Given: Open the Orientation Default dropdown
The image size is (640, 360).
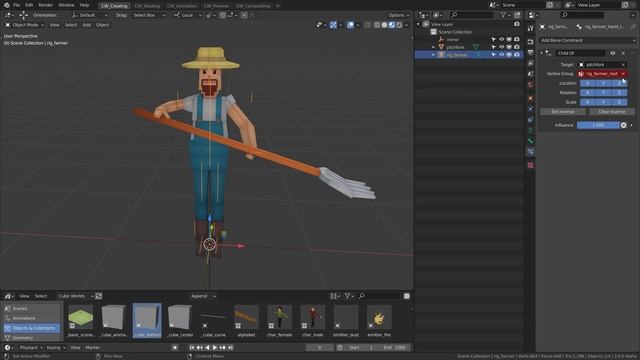Looking at the screenshot, I should point(89,15).
